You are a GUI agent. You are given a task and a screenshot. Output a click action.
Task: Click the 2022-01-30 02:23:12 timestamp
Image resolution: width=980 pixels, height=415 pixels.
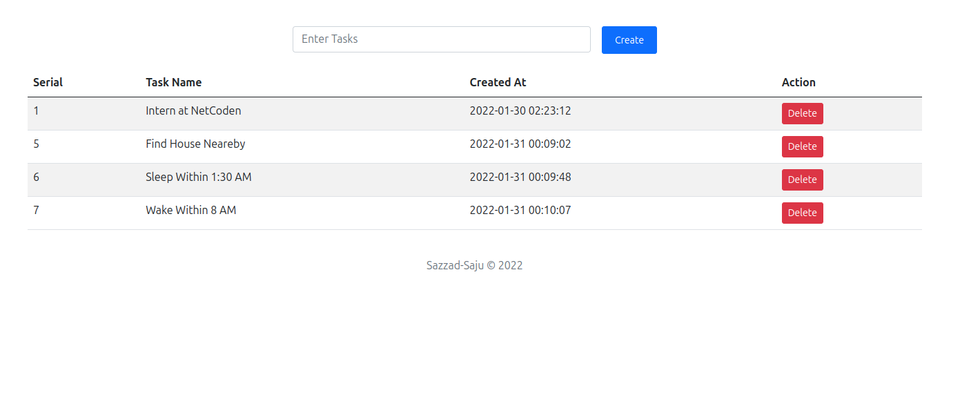[520, 110]
